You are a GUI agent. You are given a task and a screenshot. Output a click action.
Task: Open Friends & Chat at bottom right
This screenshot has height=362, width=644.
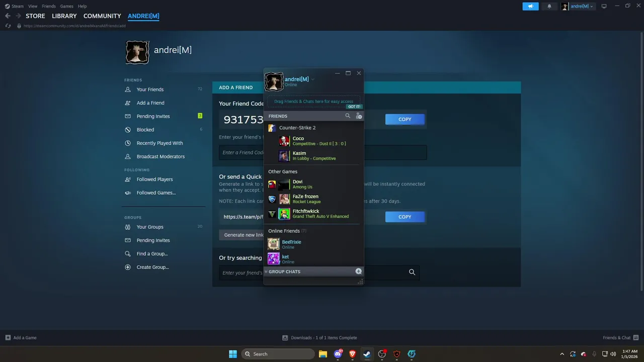point(621,338)
